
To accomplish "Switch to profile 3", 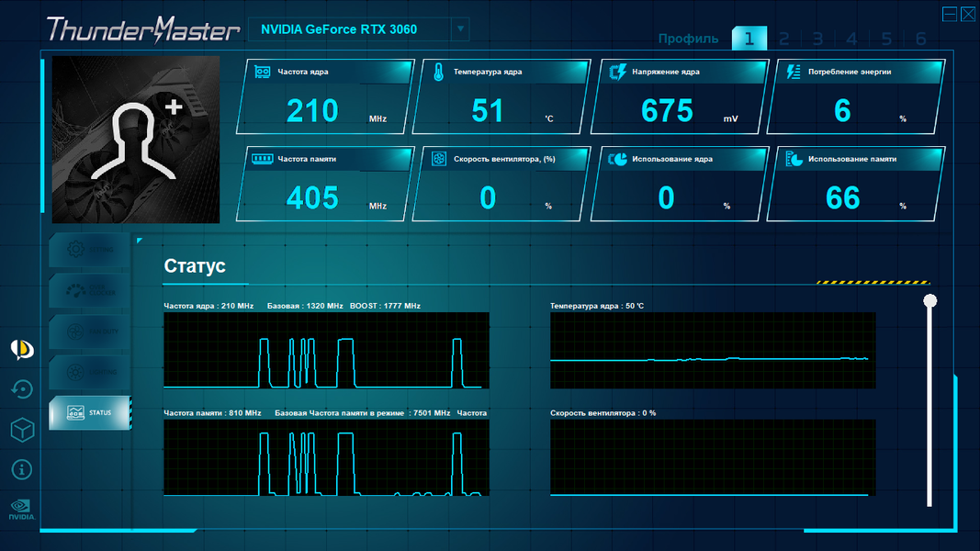I will (817, 39).
